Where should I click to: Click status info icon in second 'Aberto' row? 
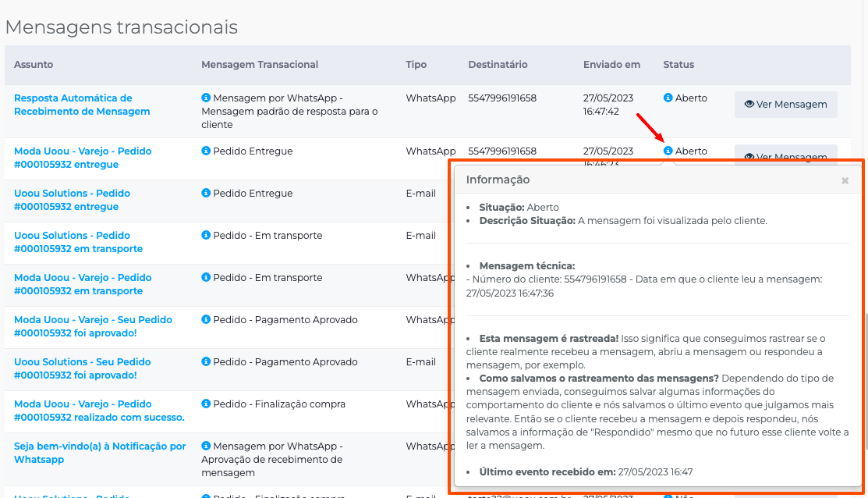(x=668, y=151)
